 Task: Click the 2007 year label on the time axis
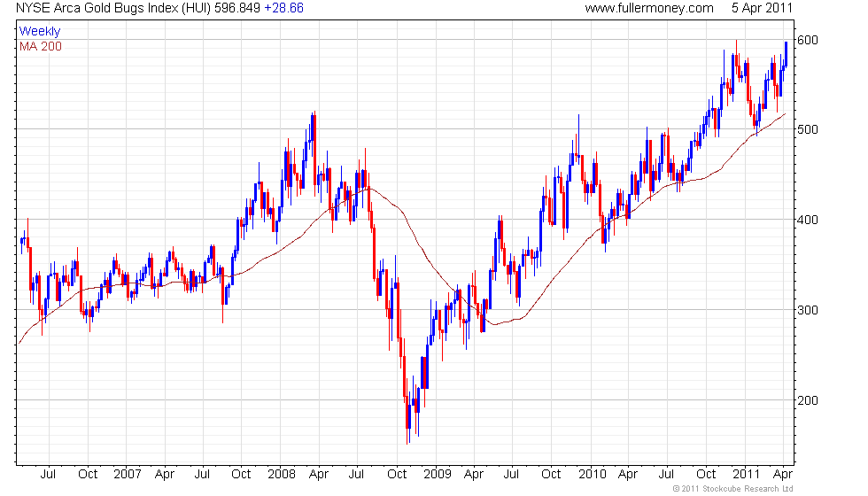pyautogui.click(x=128, y=474)
